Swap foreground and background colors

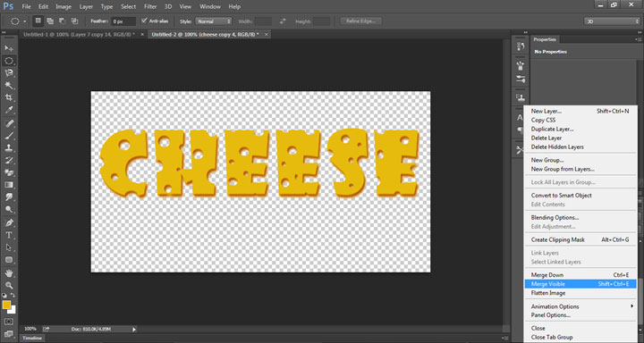click(13, 295)
